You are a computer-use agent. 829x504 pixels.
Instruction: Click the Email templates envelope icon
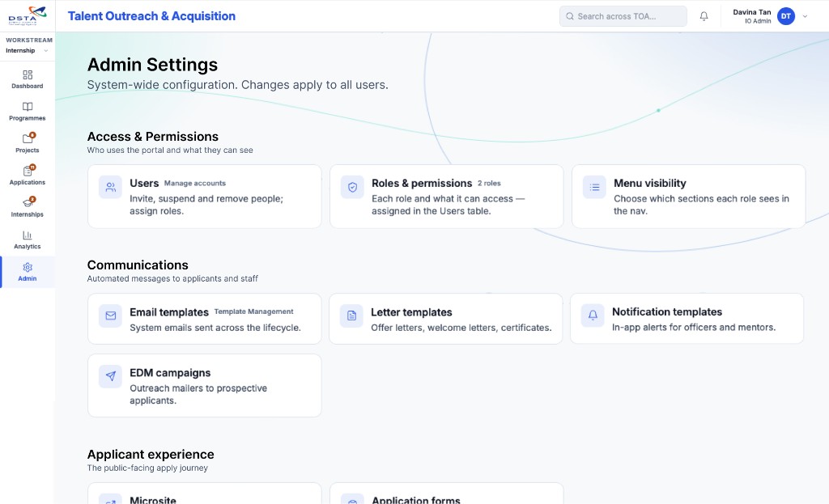pos(110,316)
